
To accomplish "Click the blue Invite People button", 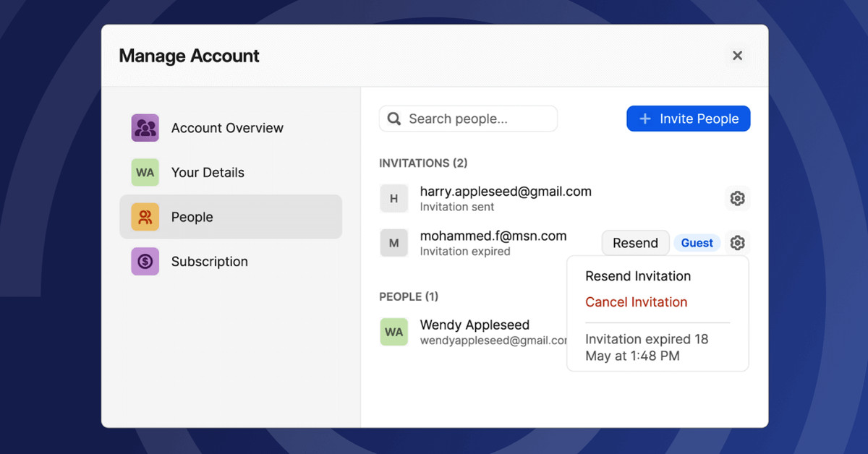I will (688, 118).
